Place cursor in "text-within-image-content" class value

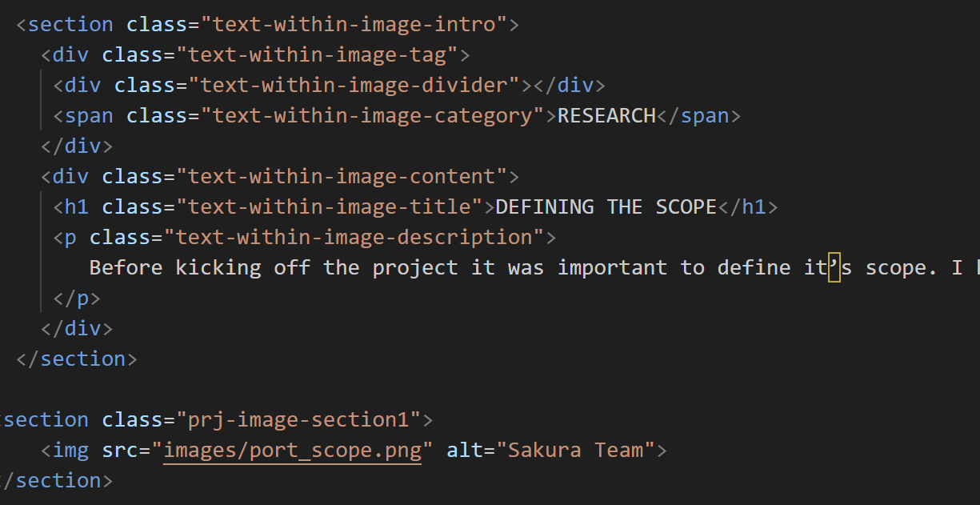342,176
